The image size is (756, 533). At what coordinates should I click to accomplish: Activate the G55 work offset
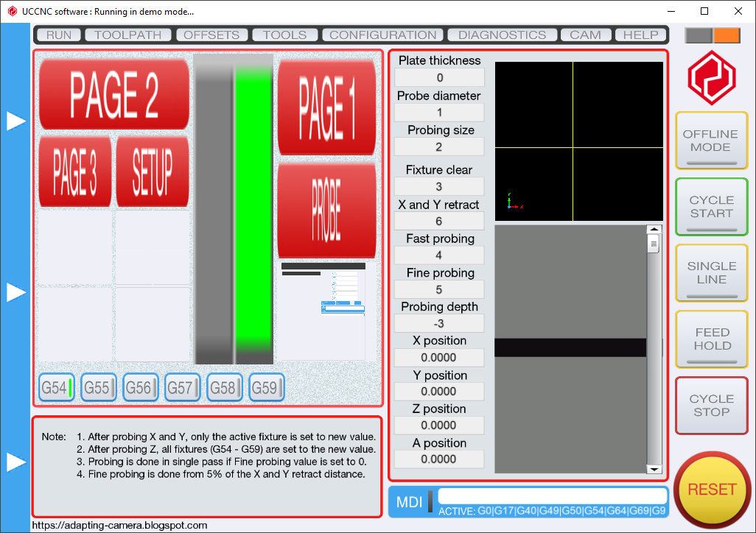click(x=98, y=387)
